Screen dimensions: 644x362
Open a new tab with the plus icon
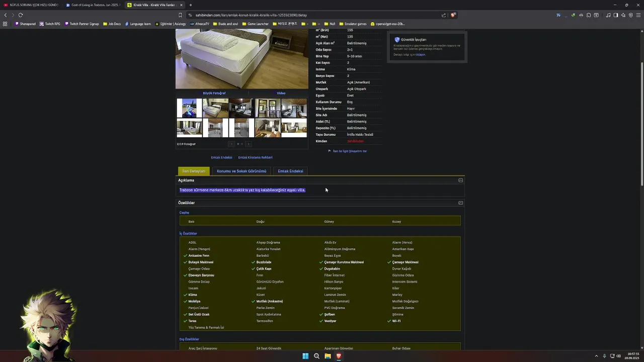pos(190,5)
